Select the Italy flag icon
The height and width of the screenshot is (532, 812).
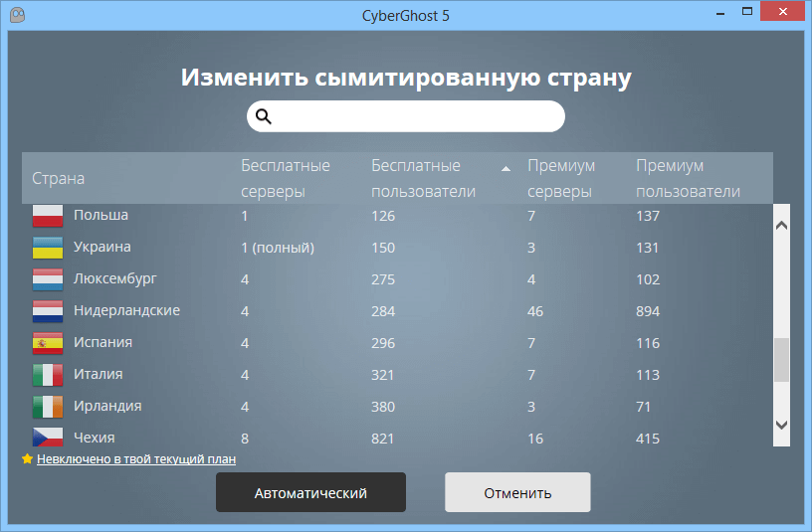pos(48,375)
